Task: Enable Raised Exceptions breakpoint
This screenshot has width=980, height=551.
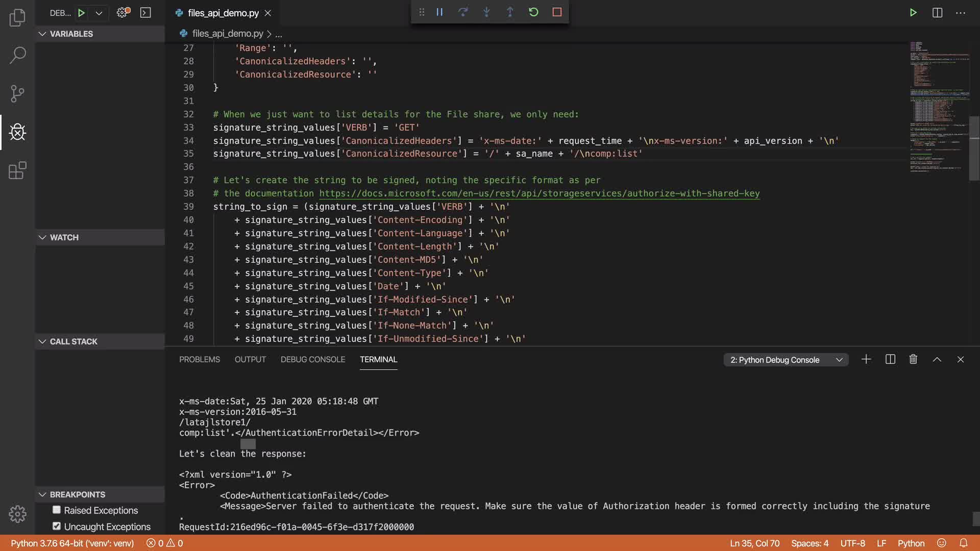Action: [x=57, y=510]
